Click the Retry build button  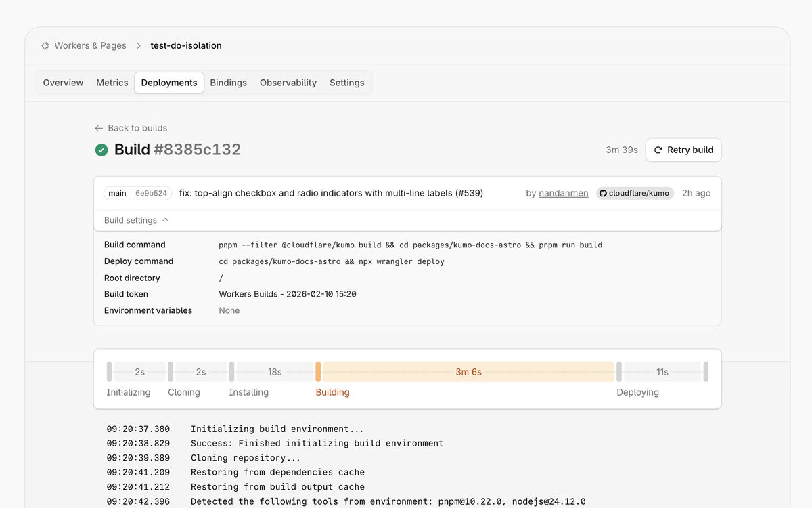click(x=683, y=150)
